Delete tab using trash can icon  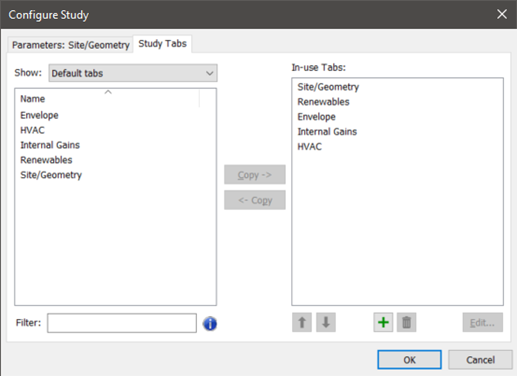pyautogui.click(x=407, y=322)
